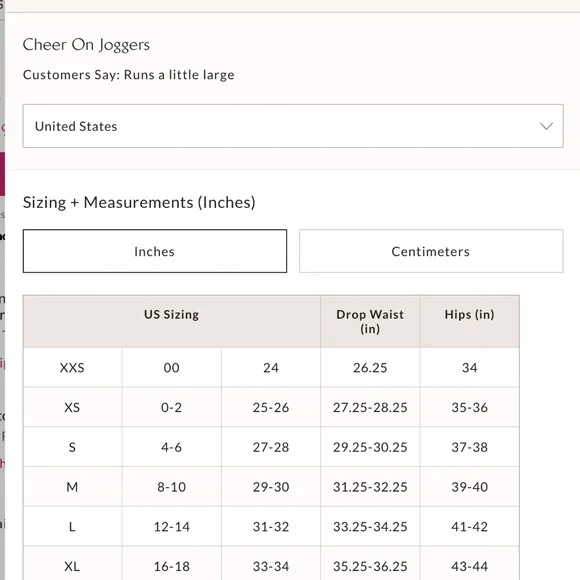Screen dimensions: 580x580
Task: Click the 12-14 size number cell
Action: click(172, 526)
